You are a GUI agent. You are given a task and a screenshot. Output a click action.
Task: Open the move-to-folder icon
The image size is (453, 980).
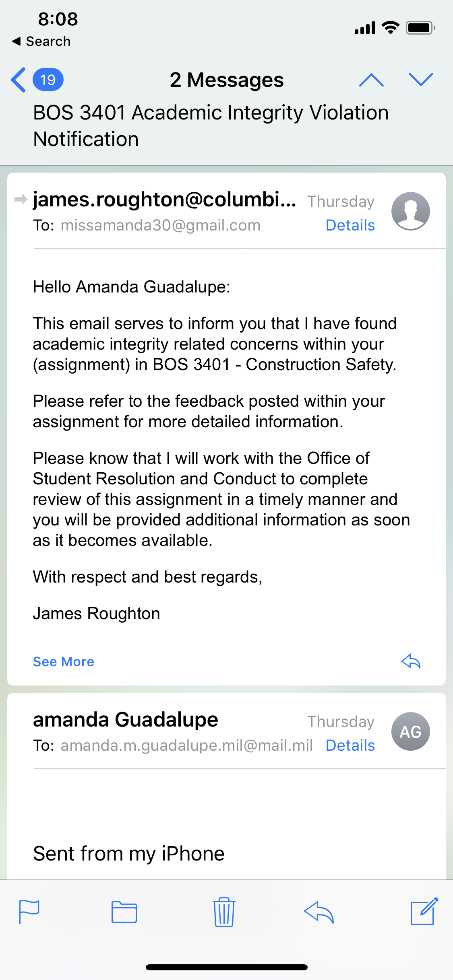point(124,912)
